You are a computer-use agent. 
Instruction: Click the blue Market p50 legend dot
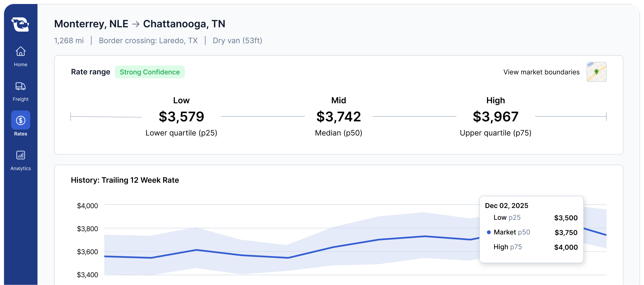489,232
